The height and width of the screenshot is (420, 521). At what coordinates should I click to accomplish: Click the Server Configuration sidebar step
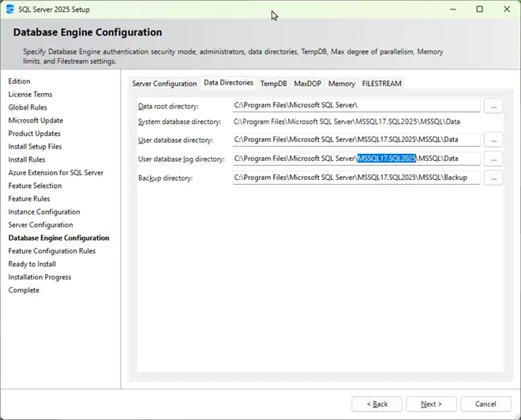(40, 225)
